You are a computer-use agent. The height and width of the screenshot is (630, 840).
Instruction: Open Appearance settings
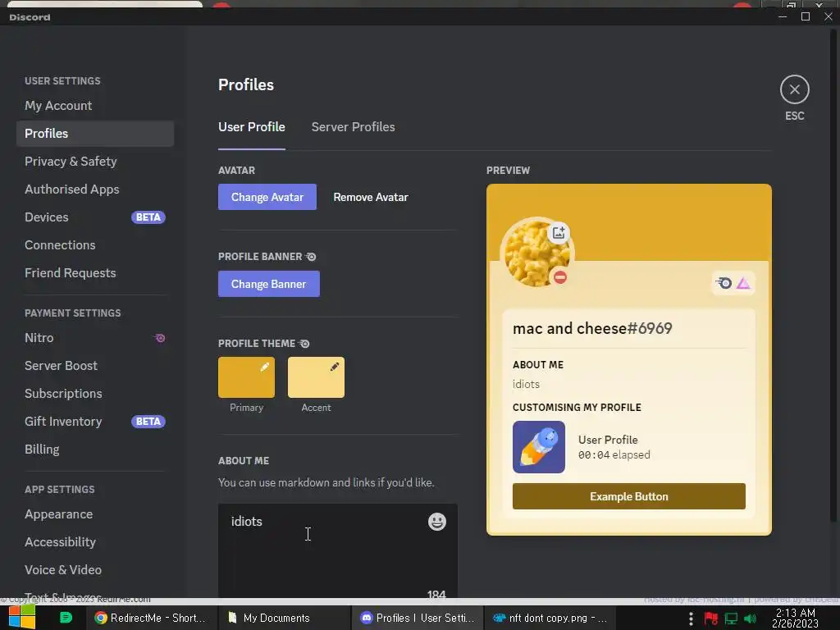tap(95, 514)
